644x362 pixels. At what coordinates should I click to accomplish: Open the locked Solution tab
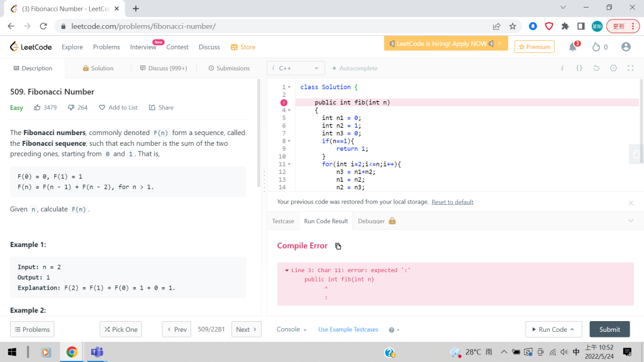click(x=97, y=68)
